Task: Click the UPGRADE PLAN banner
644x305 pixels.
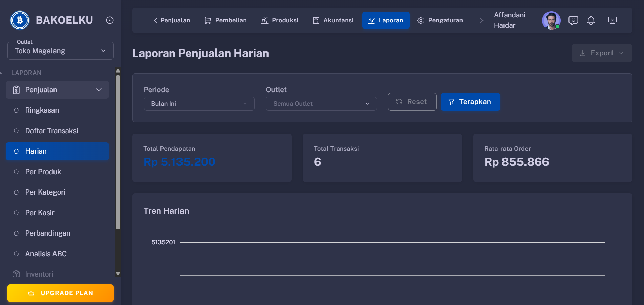Action: coord(60,293)
